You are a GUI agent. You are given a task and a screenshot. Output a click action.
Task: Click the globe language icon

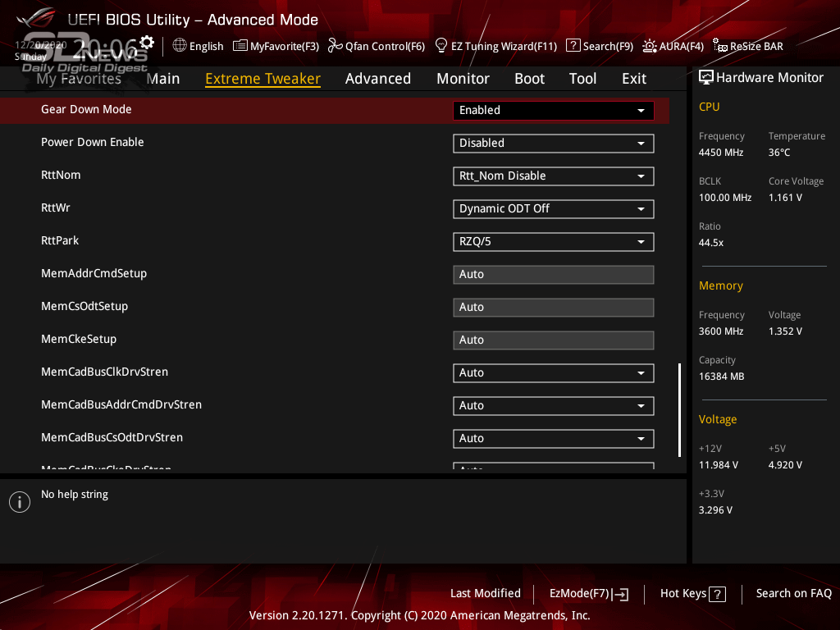click(180, 46)
